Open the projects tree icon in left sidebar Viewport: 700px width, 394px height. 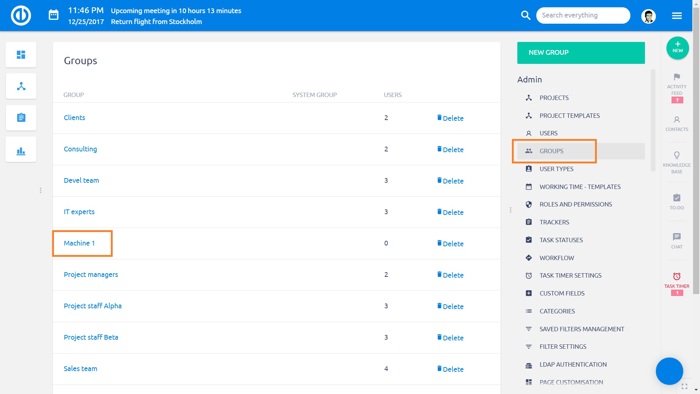(21, 86)
